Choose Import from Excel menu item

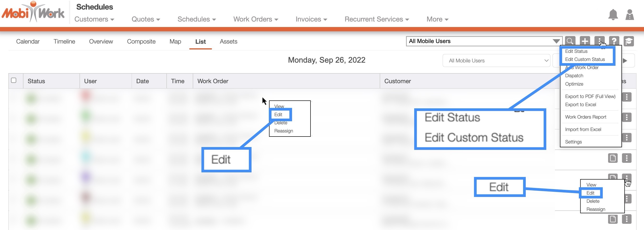pos(583,129)
